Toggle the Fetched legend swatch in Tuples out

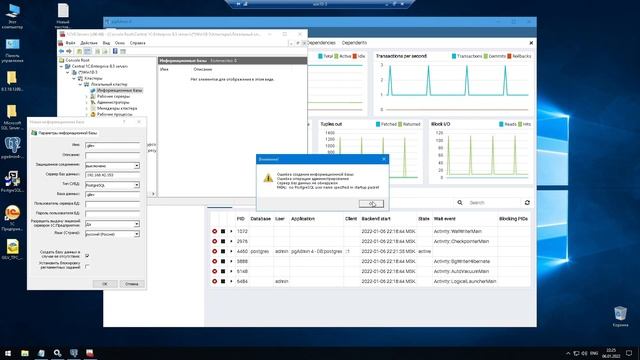coord(378,124)
